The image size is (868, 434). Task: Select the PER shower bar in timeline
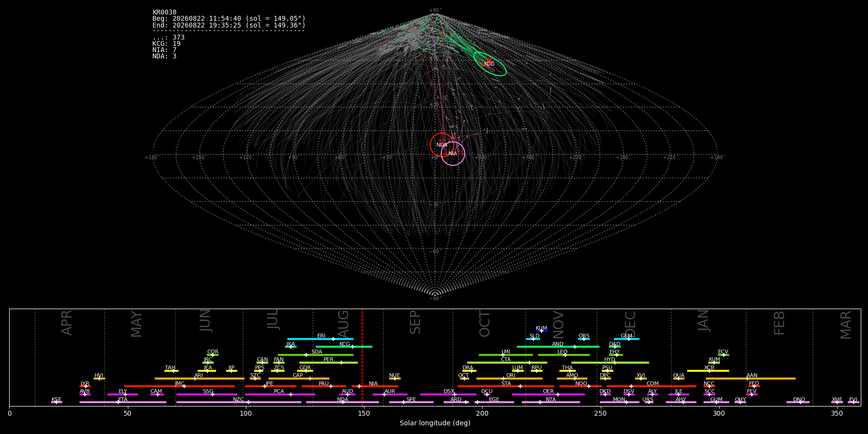point(328,363)
